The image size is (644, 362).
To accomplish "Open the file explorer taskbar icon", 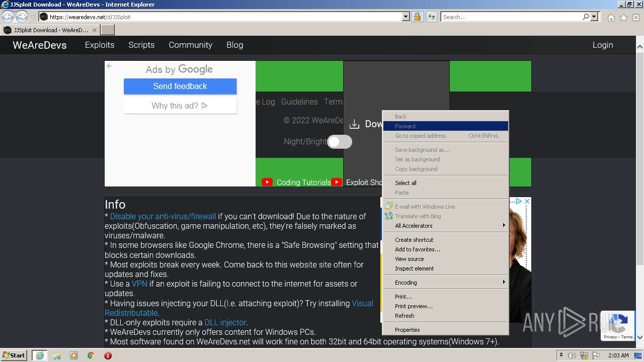I will tap(57, 355).
